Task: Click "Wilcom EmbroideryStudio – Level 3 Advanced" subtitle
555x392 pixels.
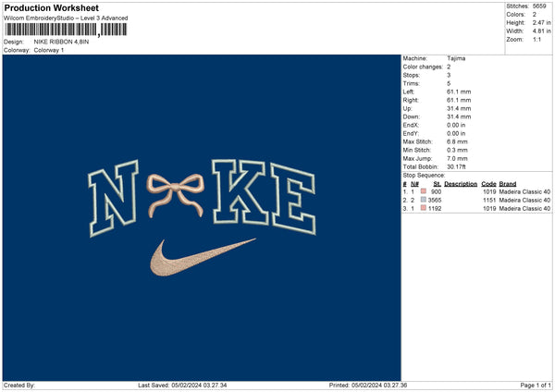Action: click(x=66, y=18)
